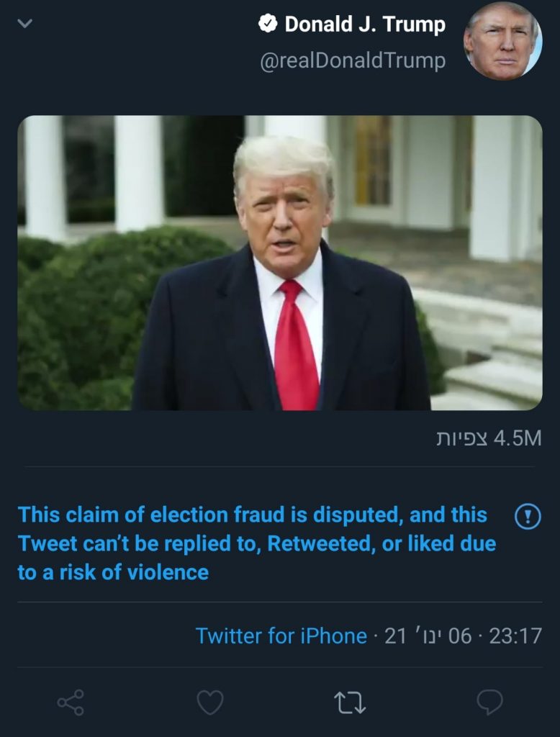Click the exclamation warning circle icon
The width and height of the screenshot is (560, 737).
[528, 516]
